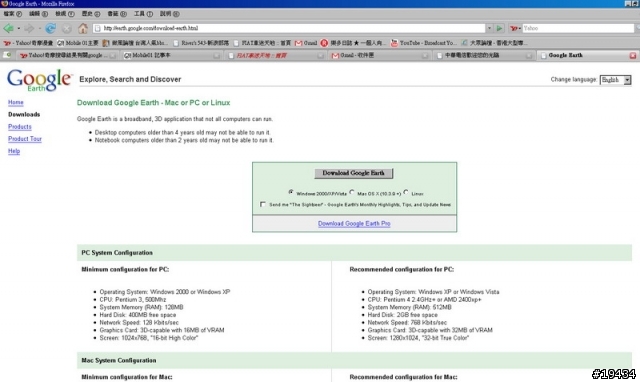The height and width of the screenshot is (382, 640).
Task: Select the Linux radio button
Action: 406,192
